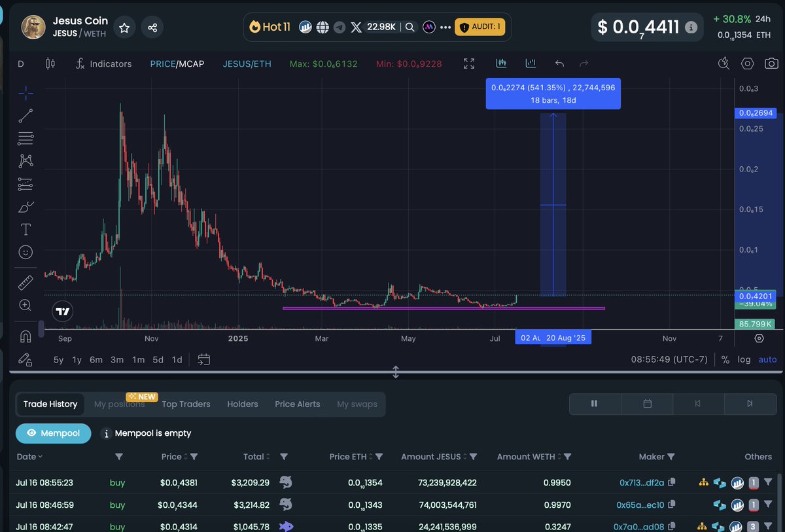The image size is (785, 532).
Task: Enter fullscreen chart mode
Action: pos(469,63)
